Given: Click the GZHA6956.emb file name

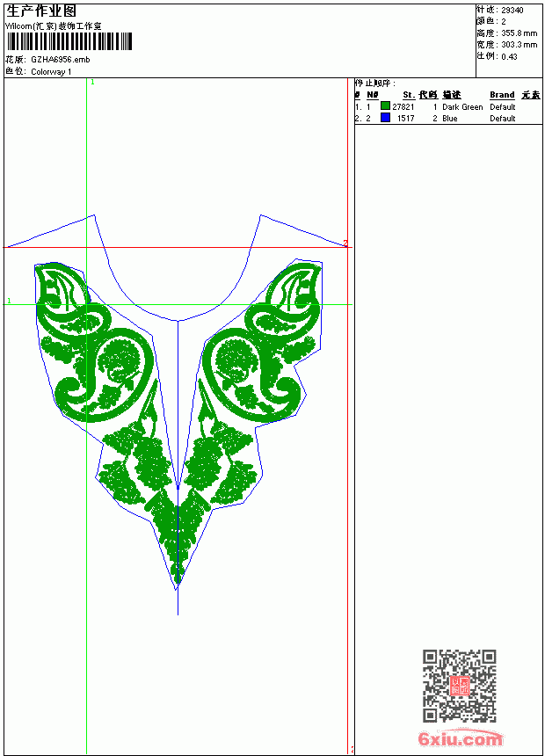Looking at the screenshot, I should (61, 60).
